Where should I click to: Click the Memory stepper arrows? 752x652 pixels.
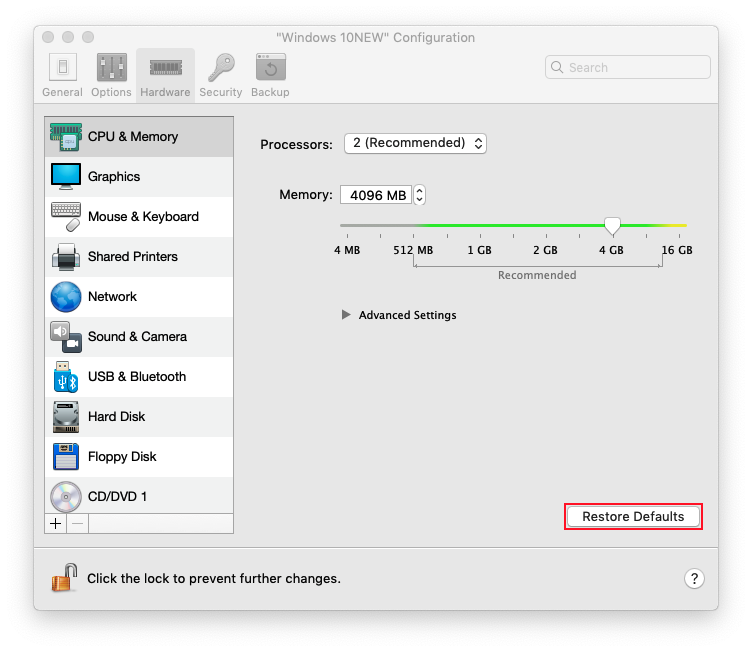point(420,195)
